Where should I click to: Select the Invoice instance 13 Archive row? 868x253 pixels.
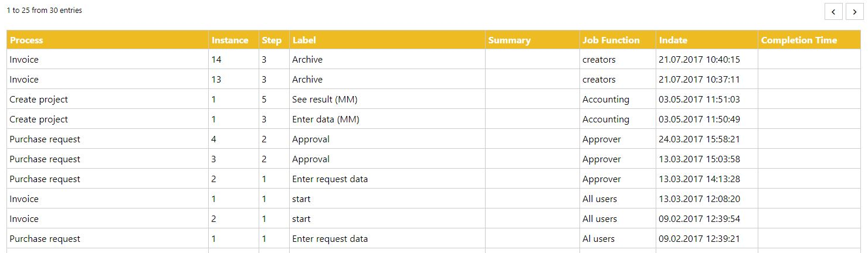pyautogui.click(x=307, y=80)
